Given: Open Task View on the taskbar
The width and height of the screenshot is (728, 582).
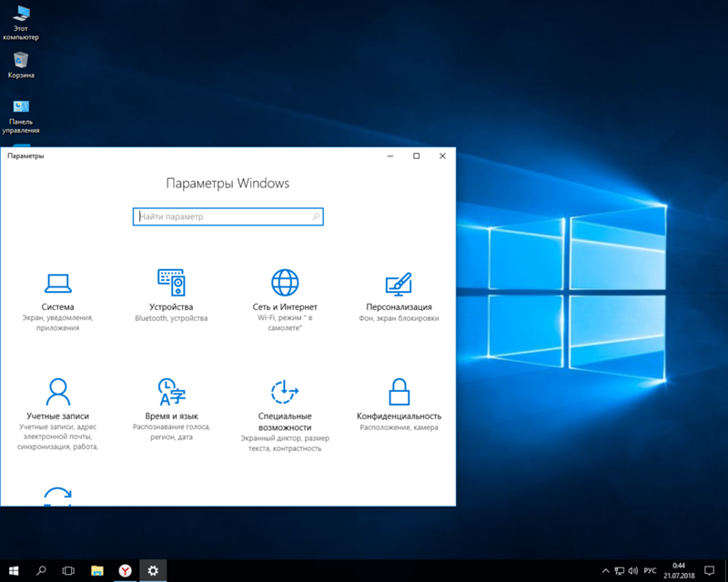Looking at the screenshot, I should click(68, 571).
